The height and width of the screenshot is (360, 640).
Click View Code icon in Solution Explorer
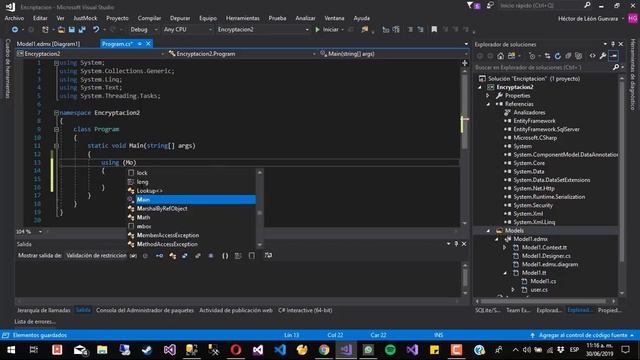click(592, 56)
